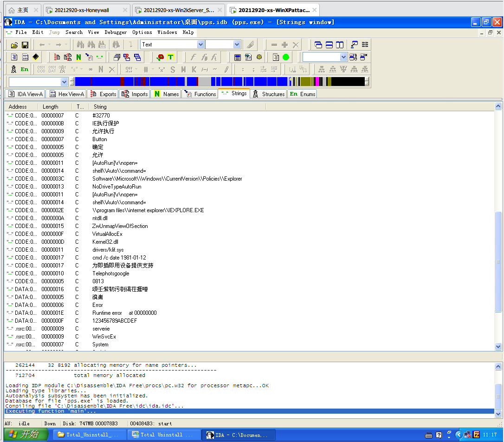Click the Save database floppy icon

point(25,45)
